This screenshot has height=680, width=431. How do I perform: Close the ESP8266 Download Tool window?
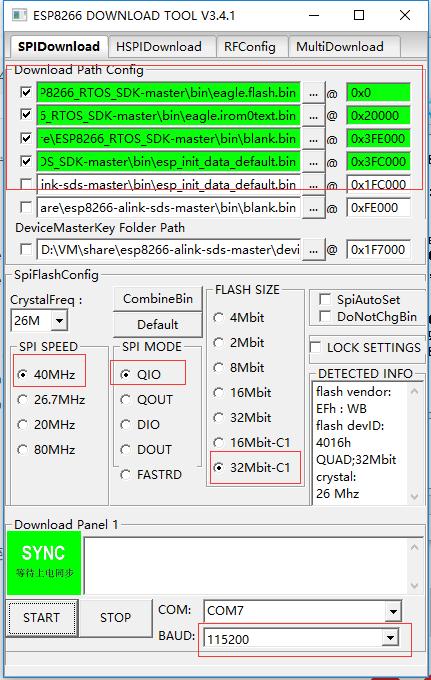[x=405, y=16]
